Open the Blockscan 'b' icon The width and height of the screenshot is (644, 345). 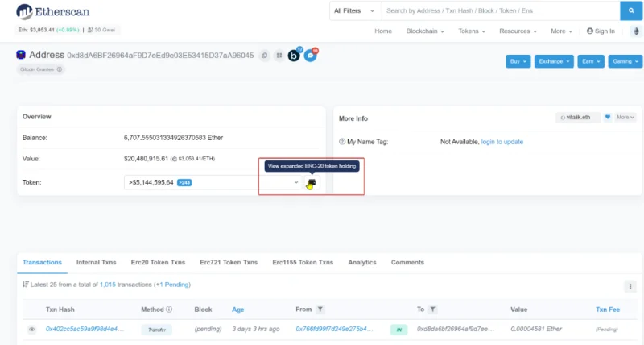click(294, 55)
